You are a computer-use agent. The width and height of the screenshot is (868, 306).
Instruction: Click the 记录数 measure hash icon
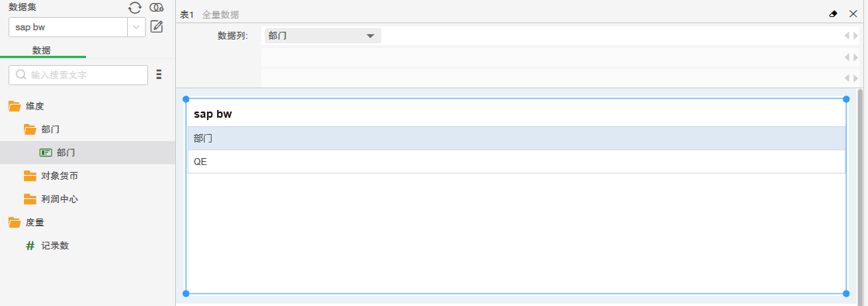coord(30,246)
